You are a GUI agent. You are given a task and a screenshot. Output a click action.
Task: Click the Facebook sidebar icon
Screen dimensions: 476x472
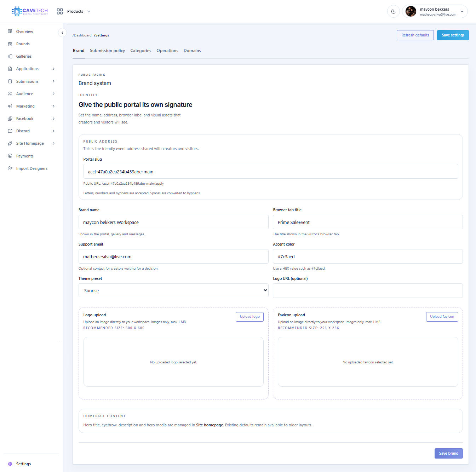pyautogui.click(x=10, y=119)
